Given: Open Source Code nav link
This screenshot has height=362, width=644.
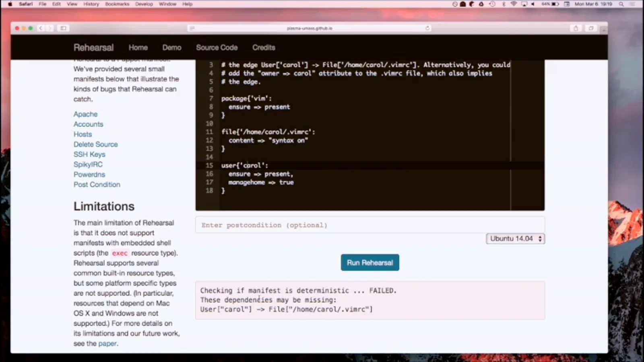Looking at the screenshot, I should [x=217, y=47].
